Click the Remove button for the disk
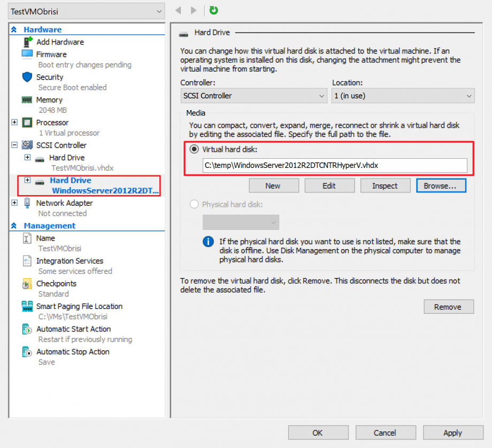492x448 pixels. (x=449, y=306)
